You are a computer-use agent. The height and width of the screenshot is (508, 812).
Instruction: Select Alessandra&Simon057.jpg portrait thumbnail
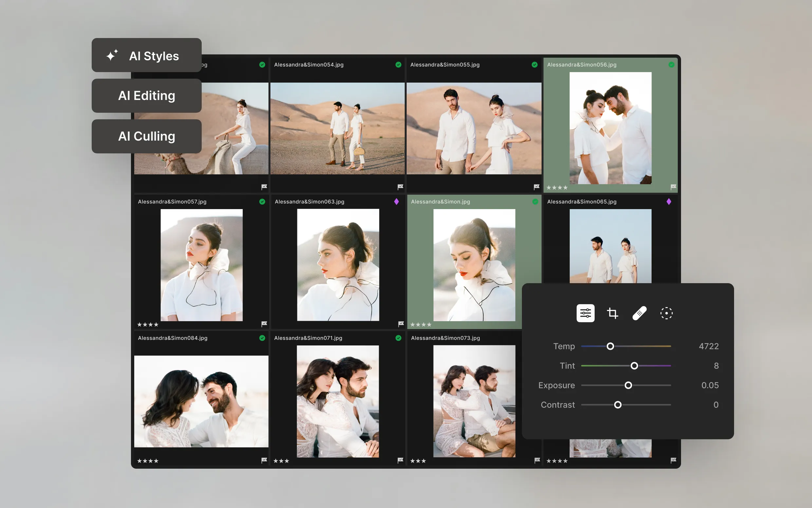tap(202, 265)
